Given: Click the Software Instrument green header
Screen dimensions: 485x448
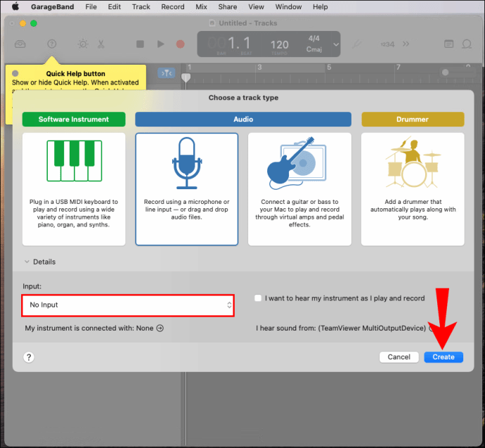Looking at the screenshot, I should [x=74, y=119].
